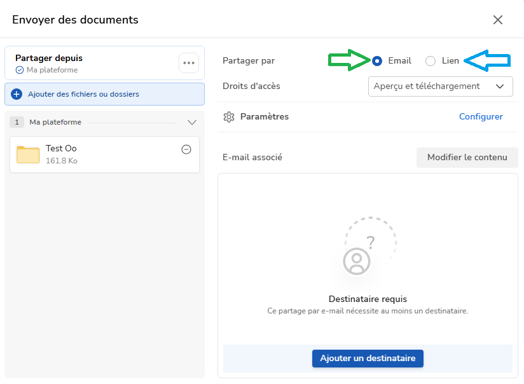Click the Paramètres label text
This screenshot has height=384, width=524.
coord(264,117)
